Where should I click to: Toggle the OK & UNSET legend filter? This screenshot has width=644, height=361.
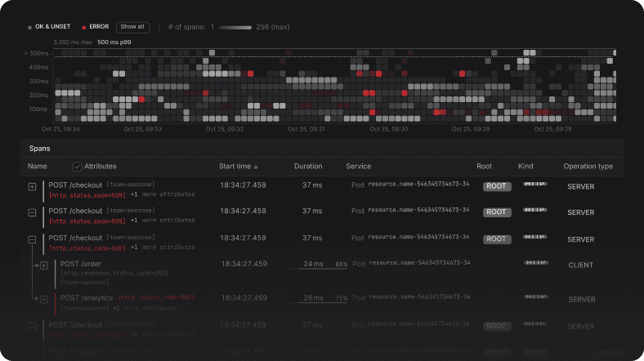pyautogui.click(x=49, y=27)
